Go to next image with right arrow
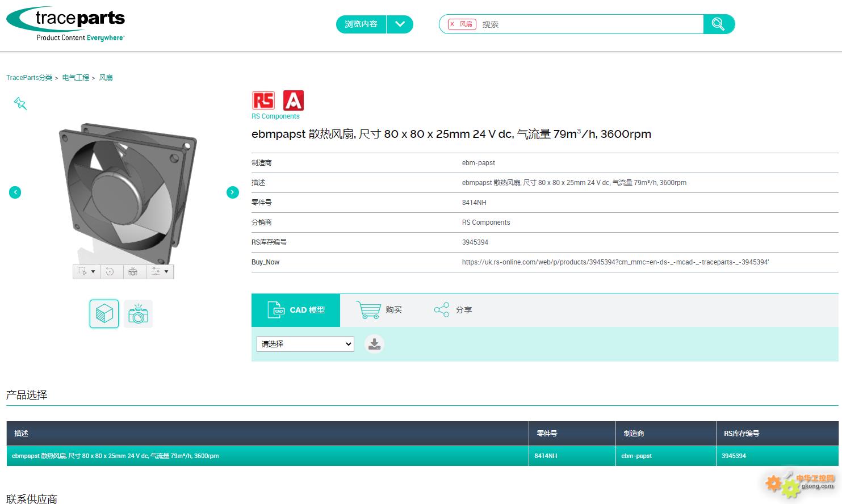Viewport: 842px width, 504px height. 233,192
